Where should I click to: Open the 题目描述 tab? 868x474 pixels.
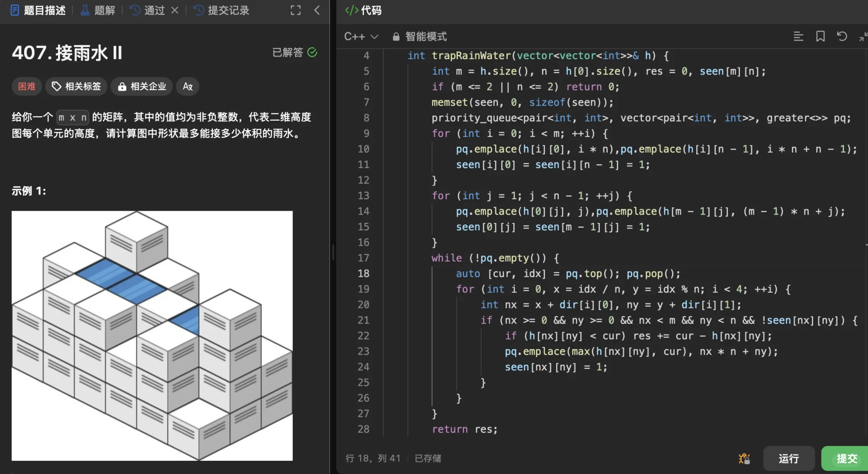click(38, 10)
